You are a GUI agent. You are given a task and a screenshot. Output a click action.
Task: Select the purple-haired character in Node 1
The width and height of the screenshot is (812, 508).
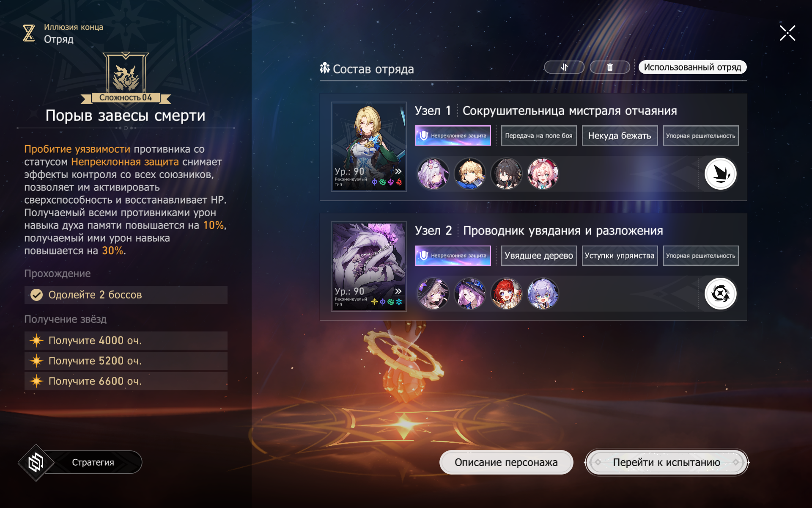(433, 174)
